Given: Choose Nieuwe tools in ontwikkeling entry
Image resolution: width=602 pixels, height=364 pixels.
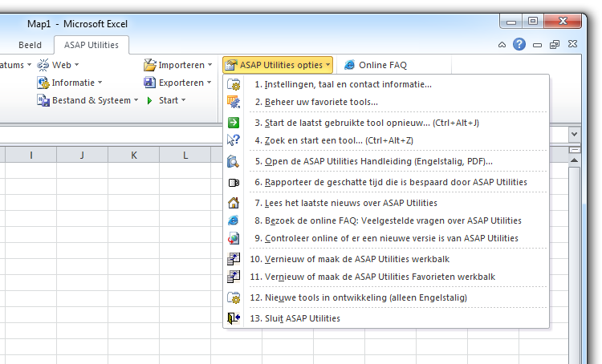Looking at the screenshot, I should [x=386, y=297].
